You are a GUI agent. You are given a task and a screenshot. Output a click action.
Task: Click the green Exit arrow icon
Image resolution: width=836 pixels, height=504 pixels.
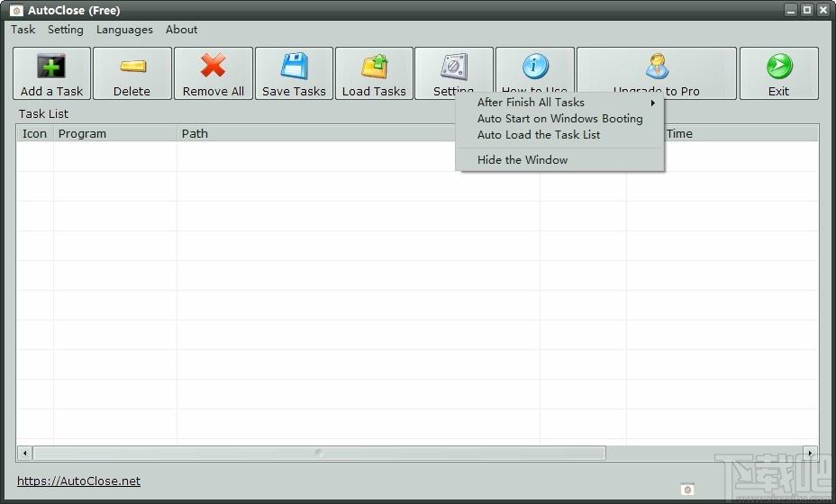(x=779, y=66)
